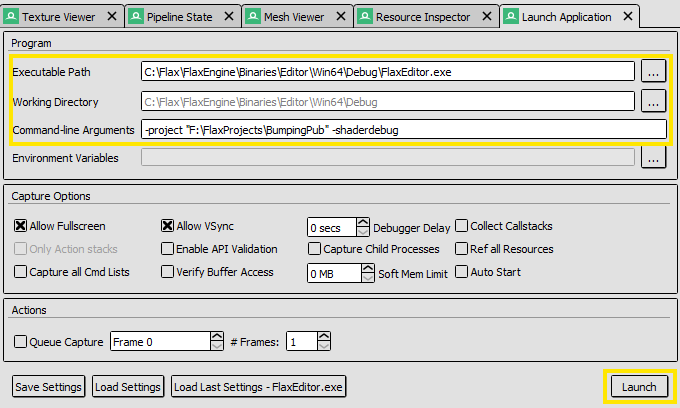Click the Load Settings button
The width and height of the screenshot is (680, 408).
click(128, 386)
